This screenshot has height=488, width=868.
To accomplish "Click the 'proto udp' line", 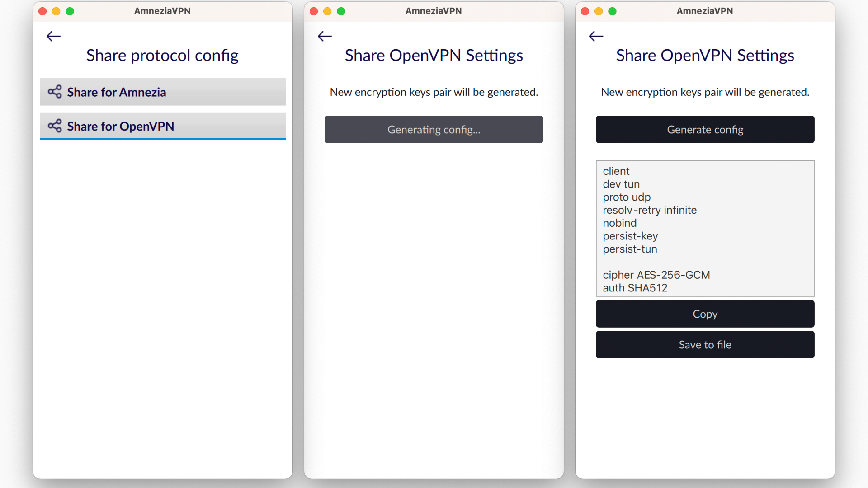I will (x=627, y=197).
